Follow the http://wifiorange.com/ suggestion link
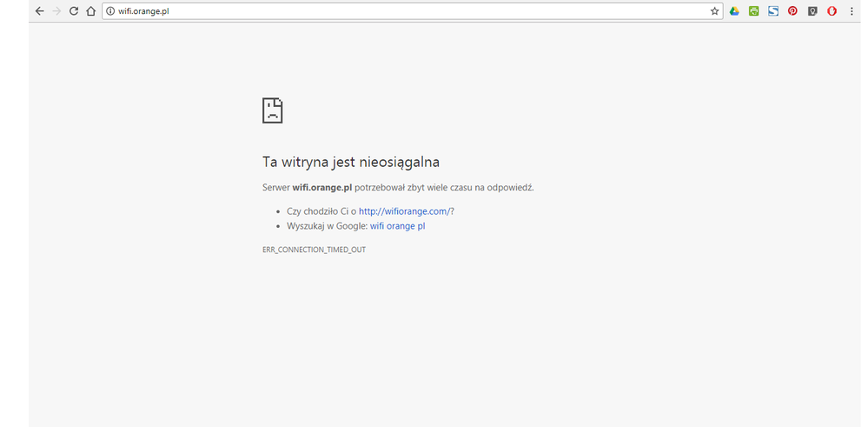This screenshot has height=427, width=868. 404,211
